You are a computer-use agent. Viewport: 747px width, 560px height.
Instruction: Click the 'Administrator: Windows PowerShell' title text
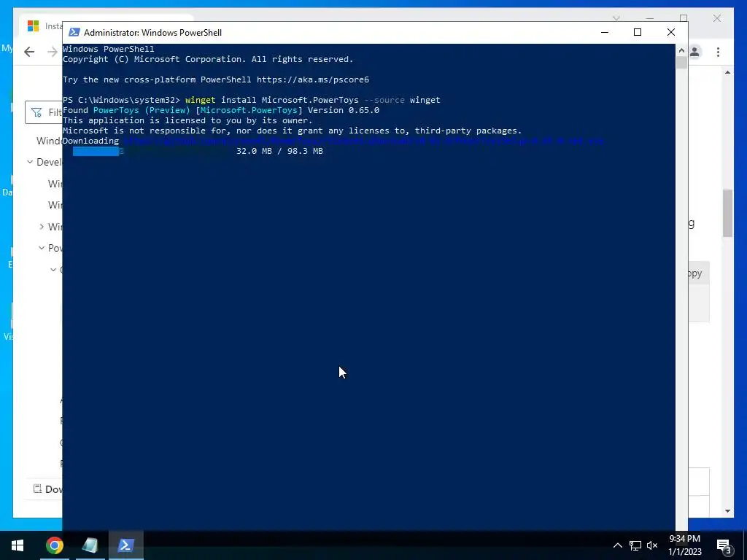(152, 32)
